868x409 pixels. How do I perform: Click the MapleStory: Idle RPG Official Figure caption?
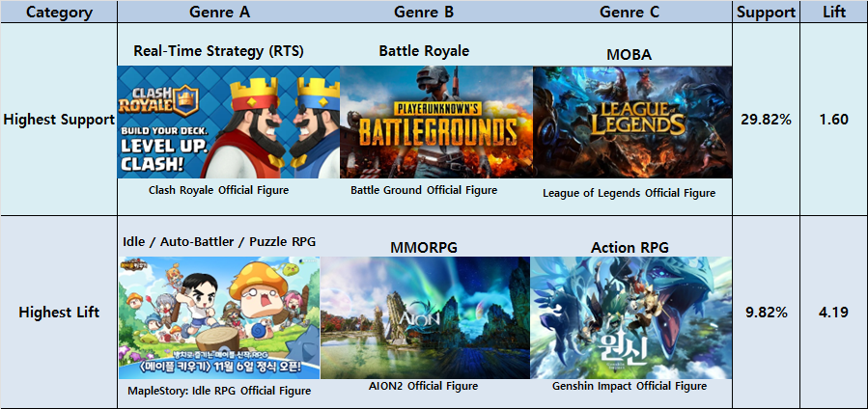point(219,391)
